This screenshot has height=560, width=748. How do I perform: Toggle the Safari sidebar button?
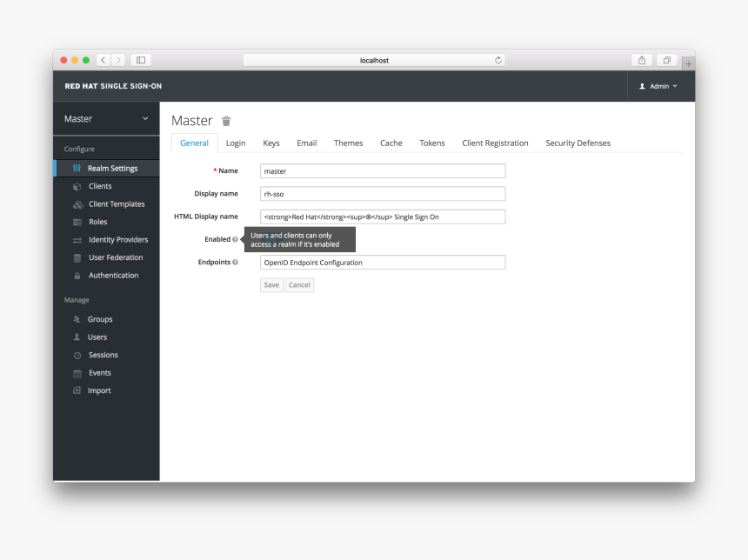pyautogui.click(x=141, y=60)
